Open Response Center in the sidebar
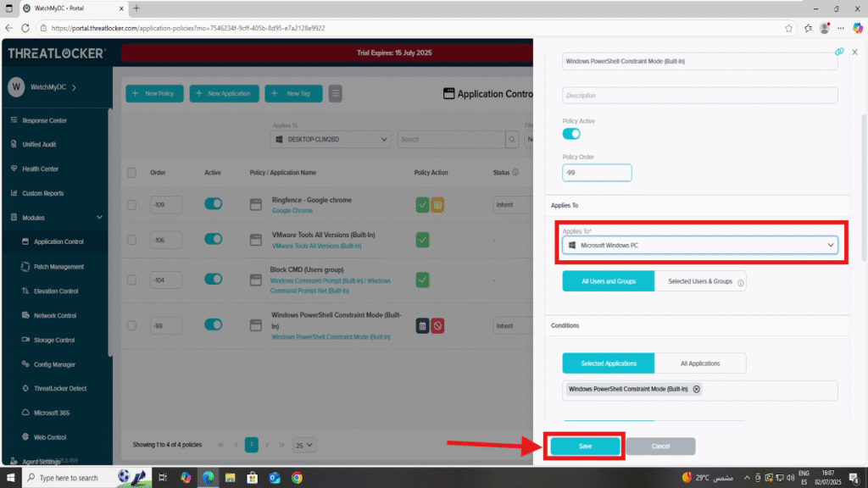Viewport: 868px width, 488px height. click(44, 120)
